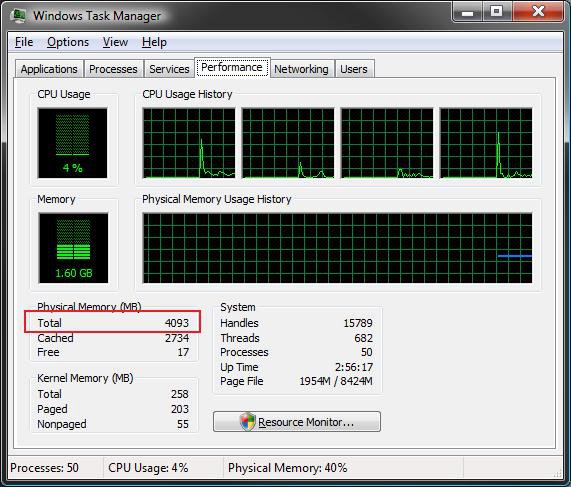Click the Threads value 682
The height and width of the screenshot is (487, 571).
[x=363, y=338]
